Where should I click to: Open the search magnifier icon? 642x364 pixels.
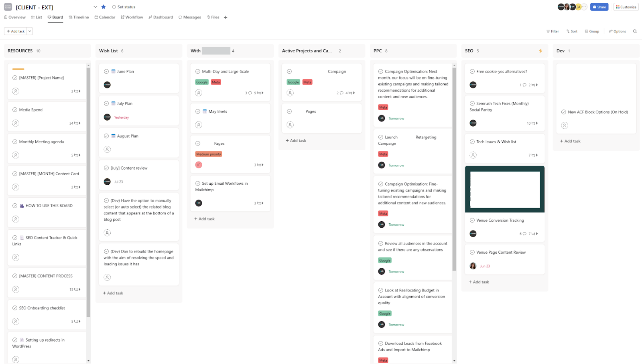pyautogui.click(x=635, y=31)
